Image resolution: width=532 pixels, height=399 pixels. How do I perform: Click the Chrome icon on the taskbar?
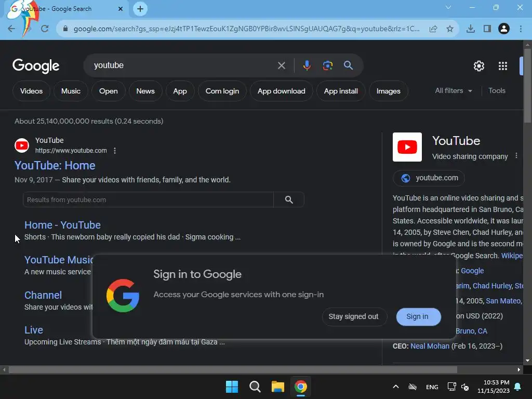point(301,387)
